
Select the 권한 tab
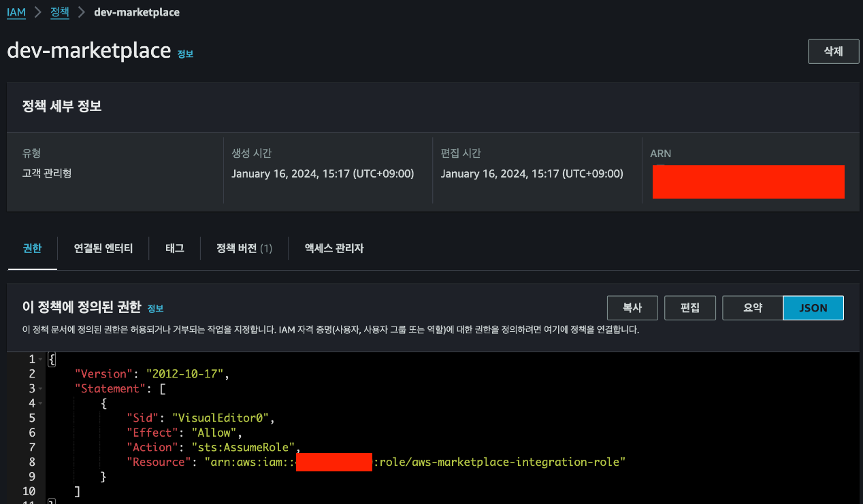32,248
